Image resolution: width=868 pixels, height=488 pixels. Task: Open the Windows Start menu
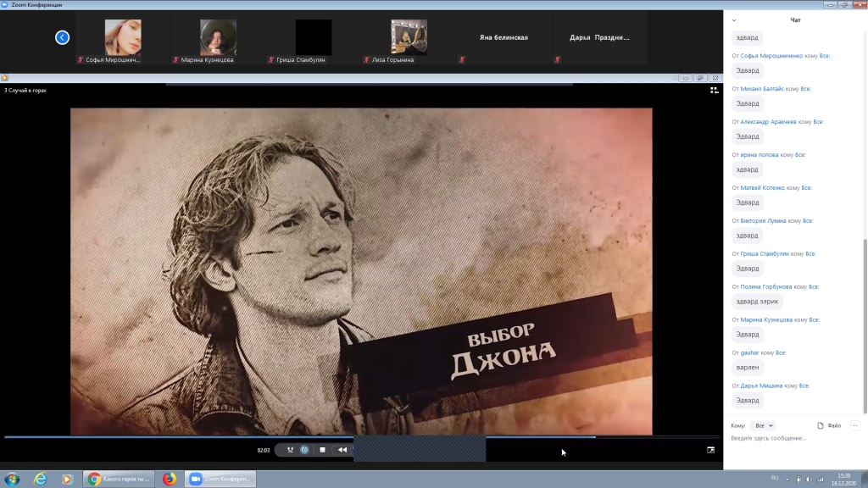(12, 480)
